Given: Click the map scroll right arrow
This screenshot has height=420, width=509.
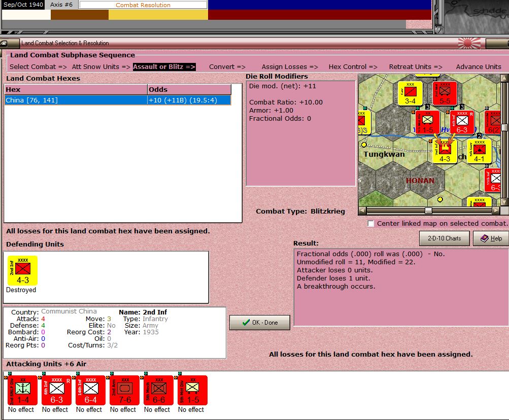Looking at the screenshot, I should point(496,211).
